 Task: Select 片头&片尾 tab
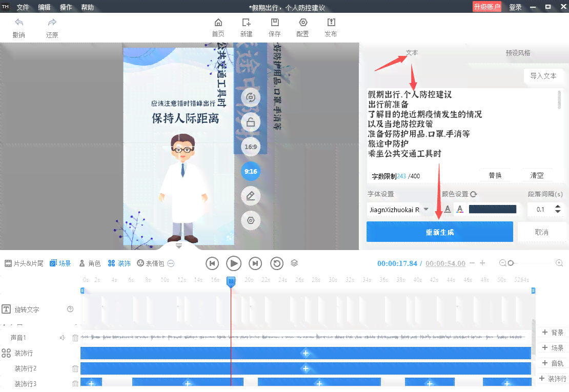[x=24, y=263]
